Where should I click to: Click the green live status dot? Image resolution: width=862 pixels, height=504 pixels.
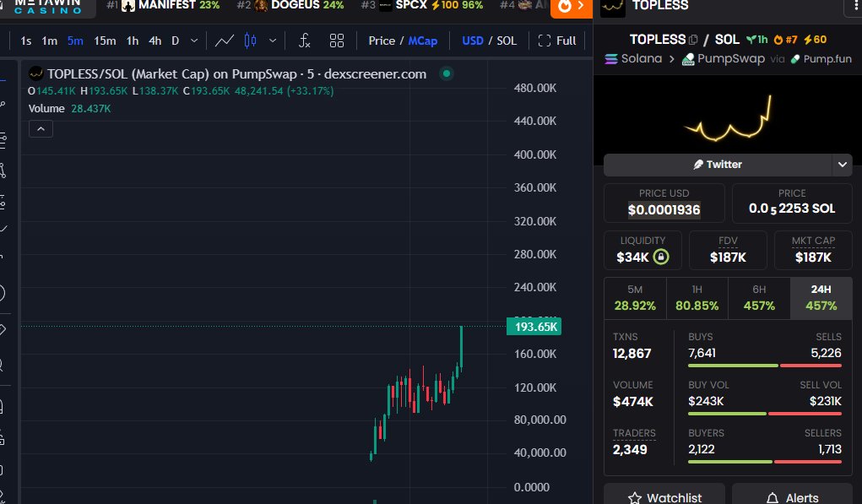[447, 73]
